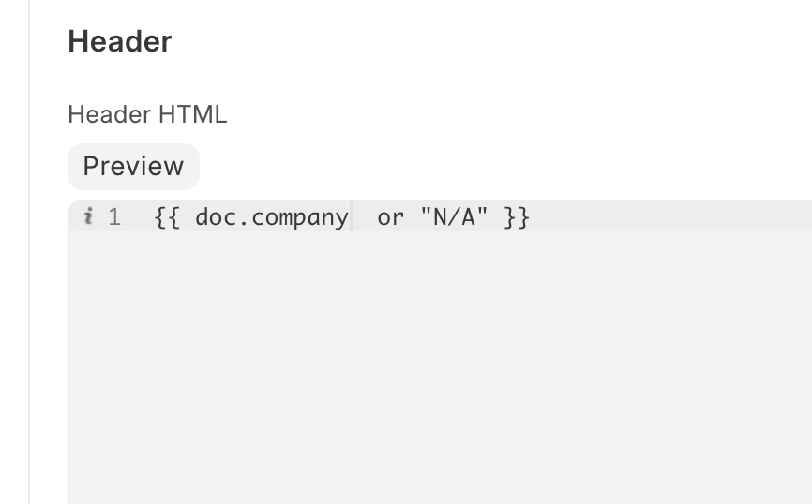Image resolution: width=812 pixels, height=504 pixels.
Task: Click the empty gutter below line 1
Action: pos(103,356)
